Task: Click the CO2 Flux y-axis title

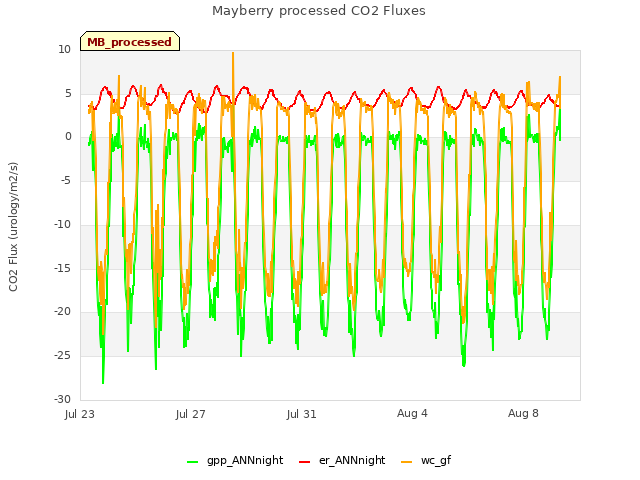Action: pyautogui.click(x=13, y=227)
